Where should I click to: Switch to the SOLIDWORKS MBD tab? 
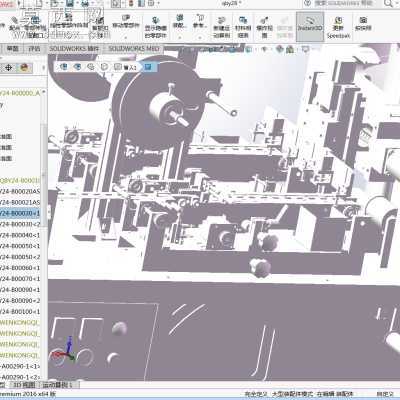[x=134, y=49]
